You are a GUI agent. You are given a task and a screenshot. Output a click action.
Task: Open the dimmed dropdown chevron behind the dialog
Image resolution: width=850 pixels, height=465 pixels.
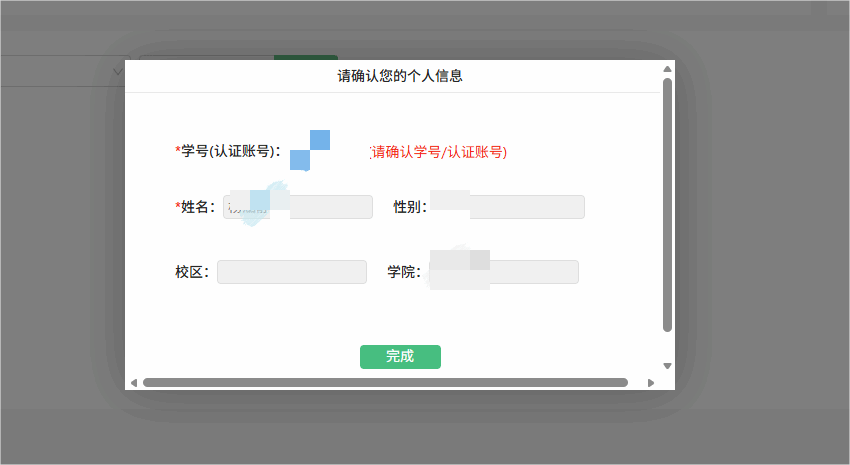[x=118, y=71]
